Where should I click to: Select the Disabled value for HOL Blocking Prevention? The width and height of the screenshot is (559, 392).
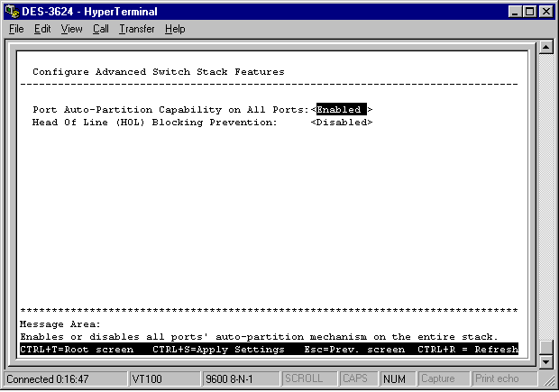point(342,122)
